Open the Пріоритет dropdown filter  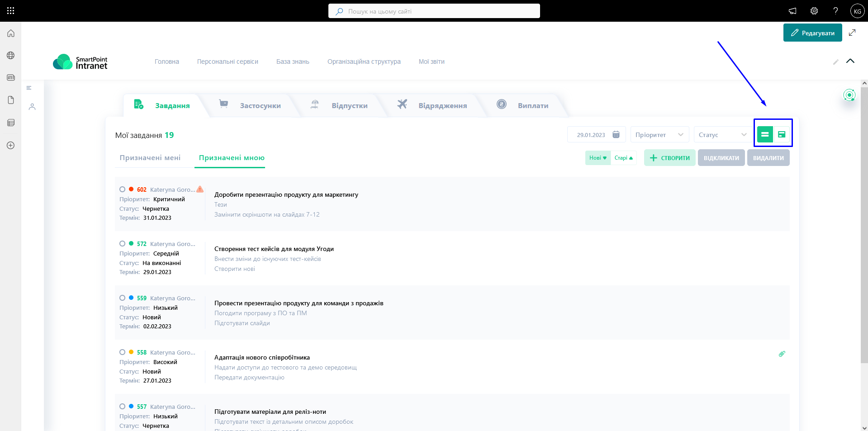(x=659, y=135)
